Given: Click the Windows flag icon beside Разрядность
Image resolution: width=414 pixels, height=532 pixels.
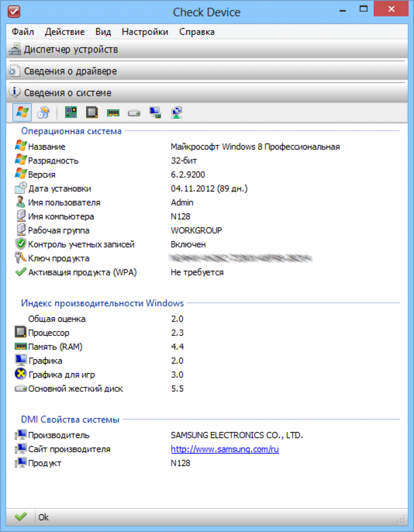Looking at the screenshot, I should (20, 160).
